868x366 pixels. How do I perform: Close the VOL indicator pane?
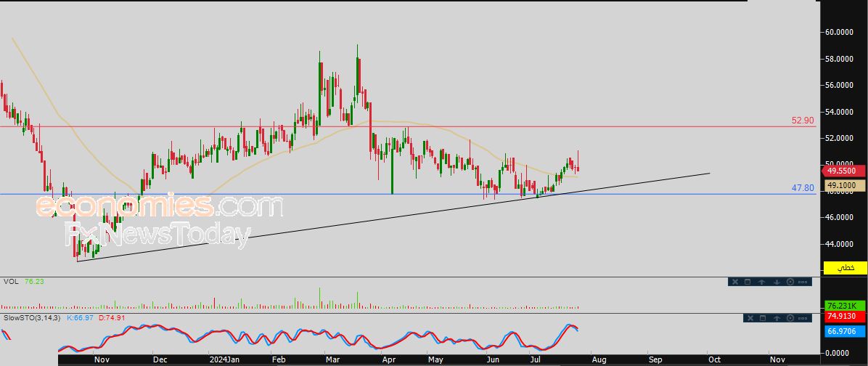tap(734, 282)
